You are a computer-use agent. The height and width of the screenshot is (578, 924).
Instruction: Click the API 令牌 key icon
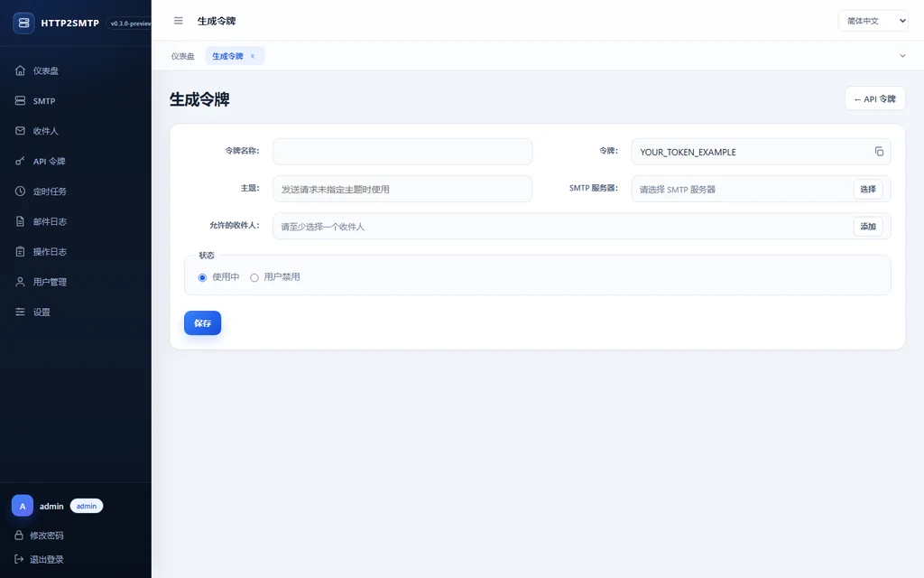(20, 161)
